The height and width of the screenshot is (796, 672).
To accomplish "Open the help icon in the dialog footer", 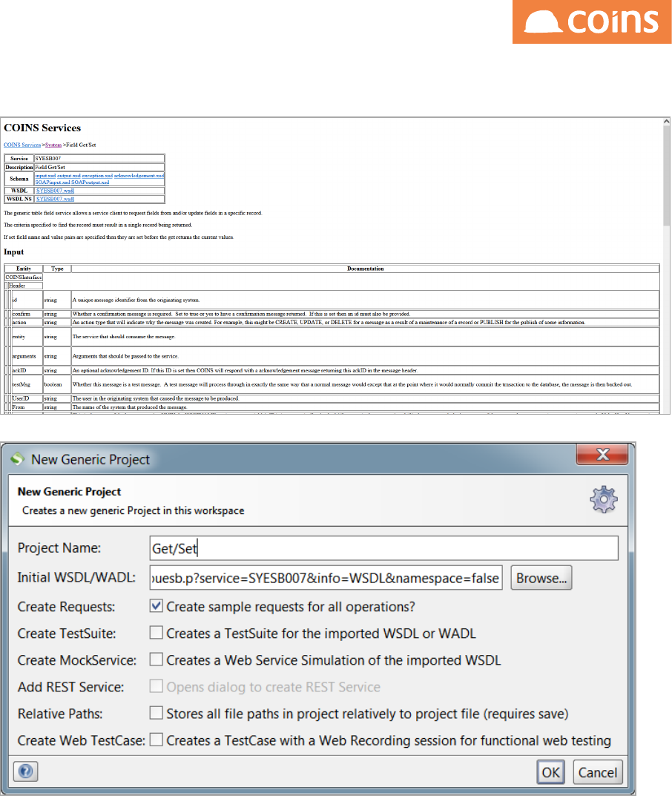I will point(25,772).
